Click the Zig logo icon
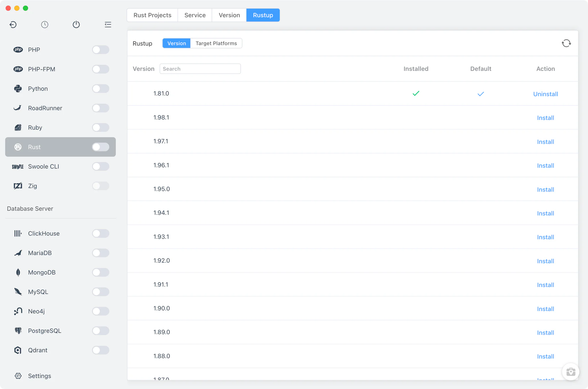 [18, 186]
